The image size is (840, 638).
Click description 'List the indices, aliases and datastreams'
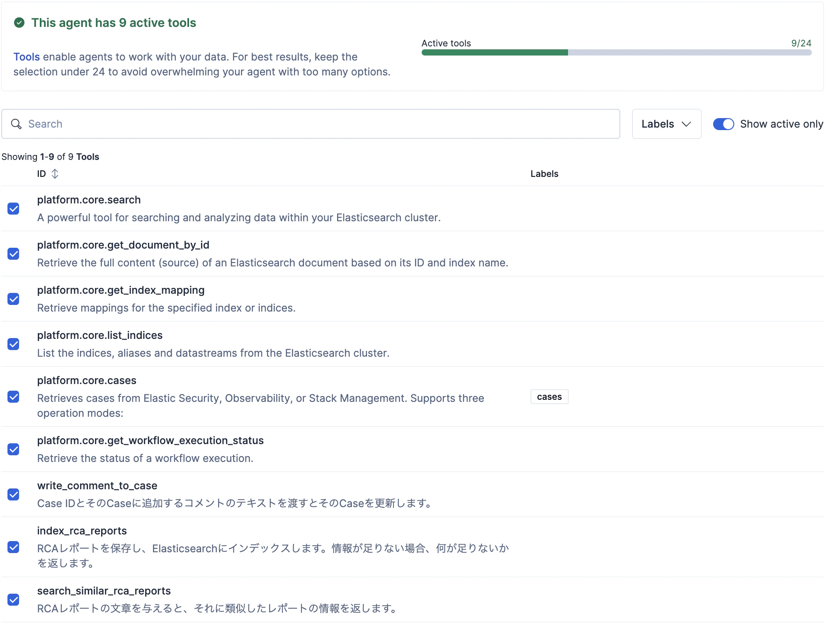[213, 353]
